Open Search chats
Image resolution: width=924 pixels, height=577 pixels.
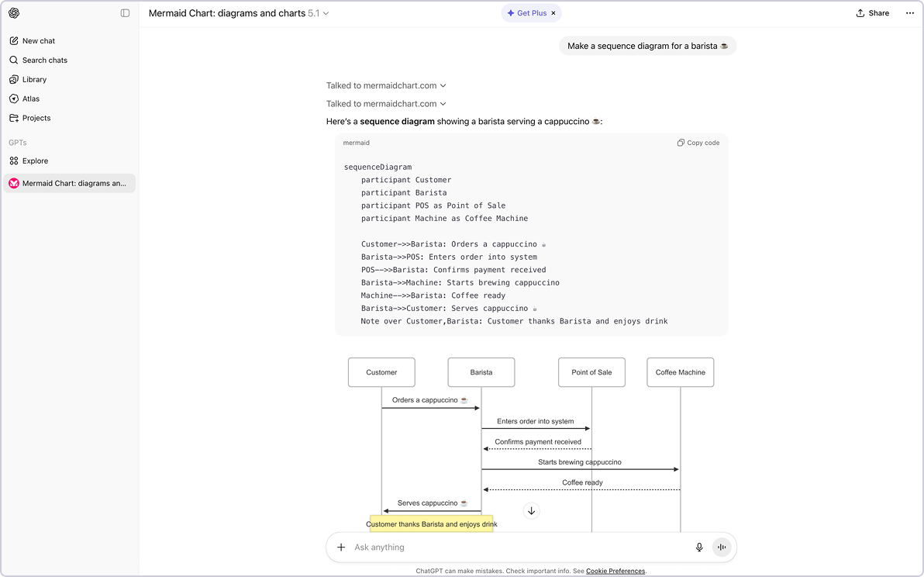tap(44, 60)
